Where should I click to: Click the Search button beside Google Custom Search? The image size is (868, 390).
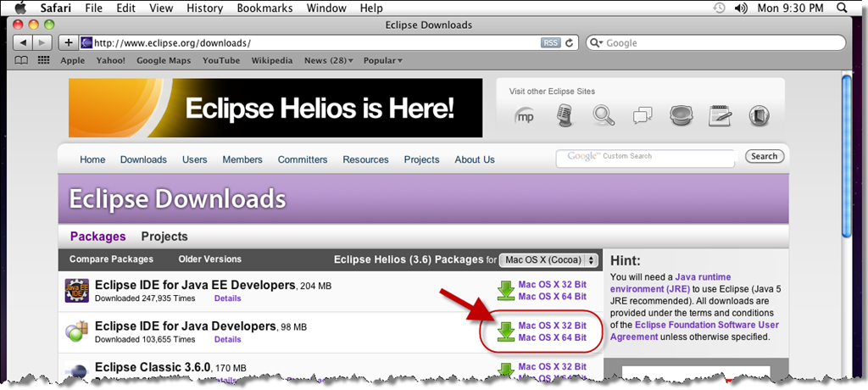[765, 156]
